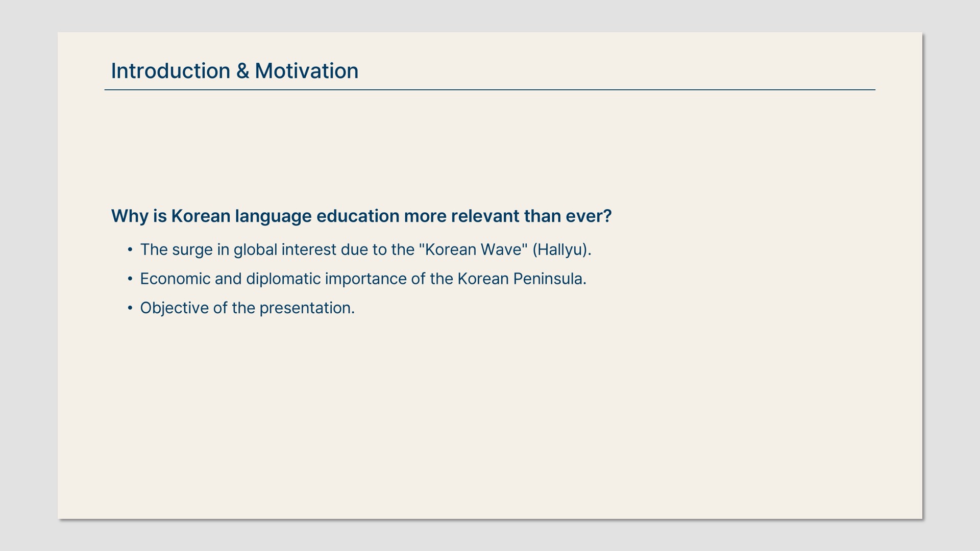
Task: Click the bullet about economic and diplomatic importance
Action: click(x=363, y=279)
